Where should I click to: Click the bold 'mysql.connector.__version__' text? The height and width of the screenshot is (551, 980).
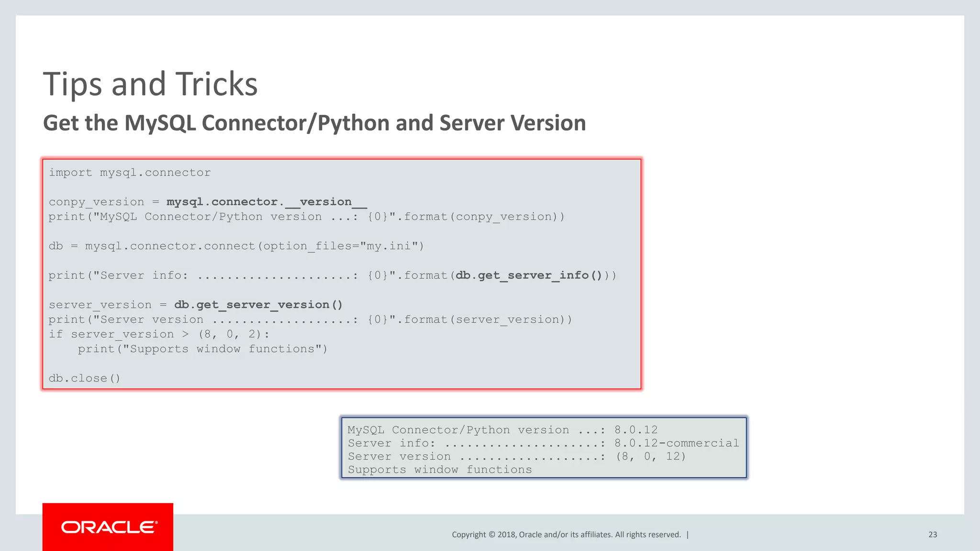266,202
